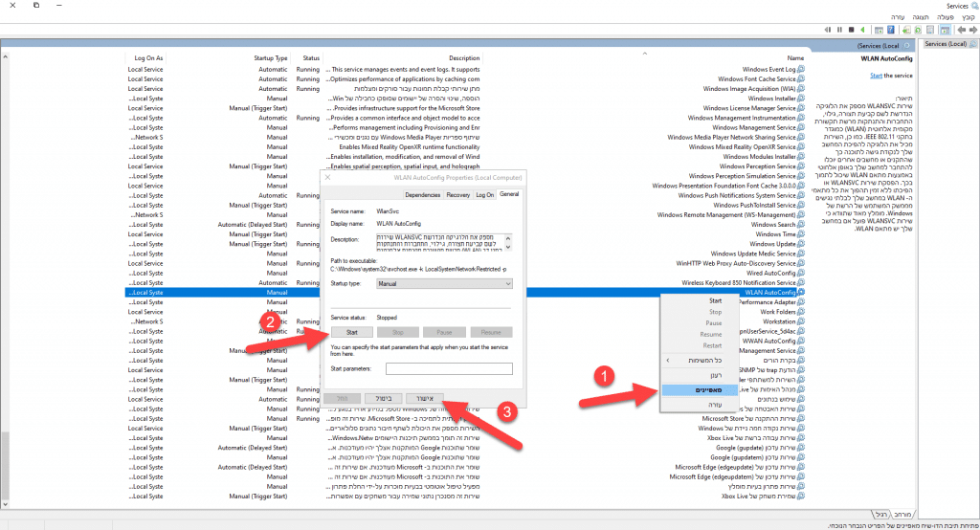Switch to the Recovery tab
Screen dimensions: 980x530
pos(457,195)
